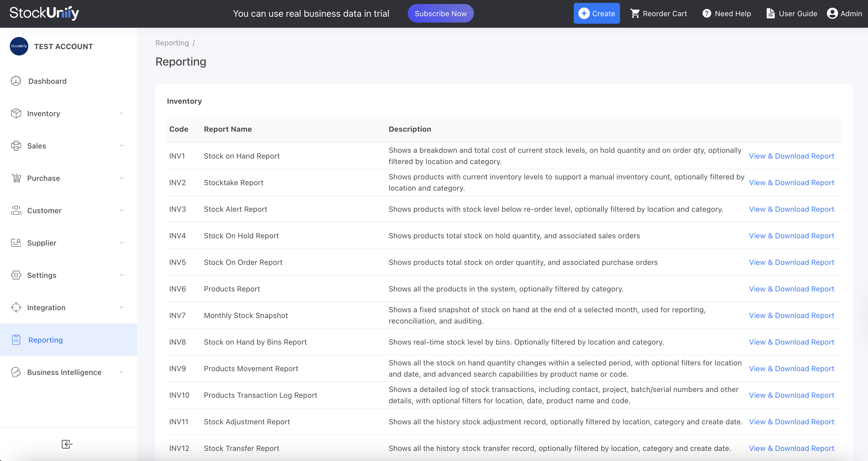Select the Business Intelligence icon
Viewport: 868px width, 461px height.
point(16,372)
